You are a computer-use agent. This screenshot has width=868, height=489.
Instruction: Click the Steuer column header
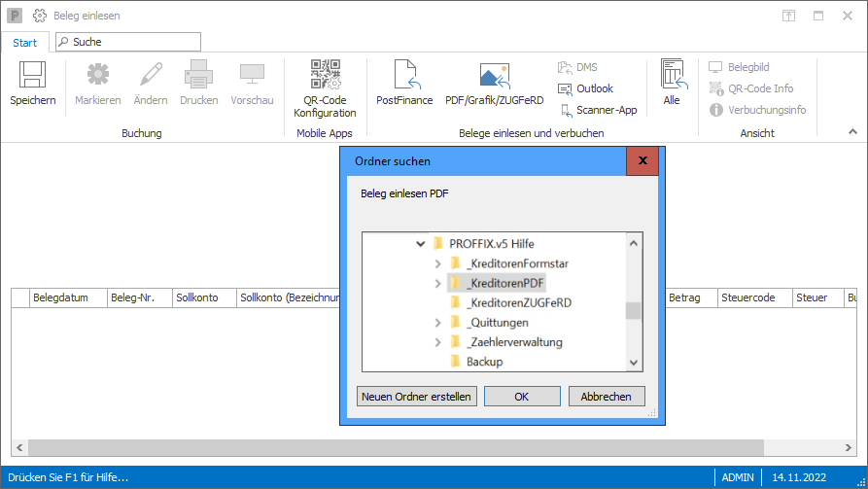(817, 297)
